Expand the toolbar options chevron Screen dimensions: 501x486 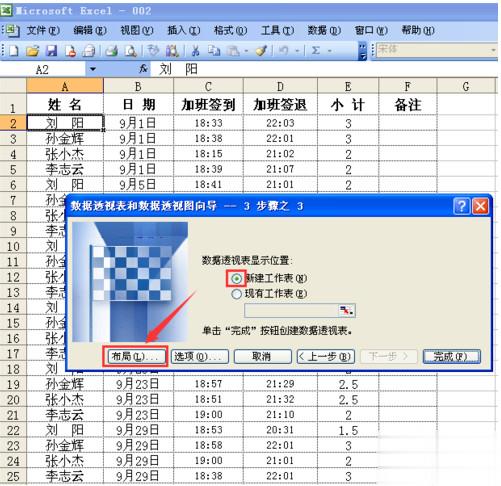coord(362,51)
